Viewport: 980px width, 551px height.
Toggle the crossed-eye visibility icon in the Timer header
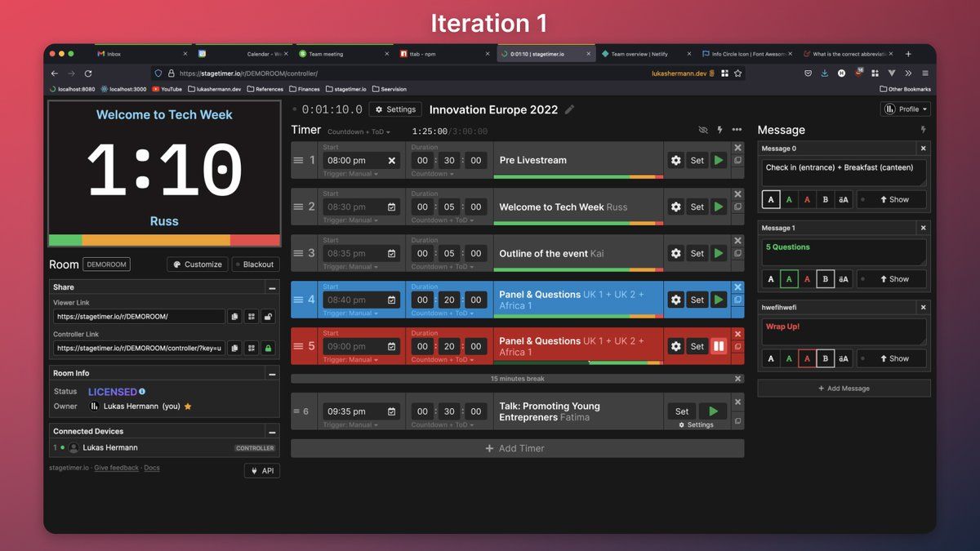703,130
